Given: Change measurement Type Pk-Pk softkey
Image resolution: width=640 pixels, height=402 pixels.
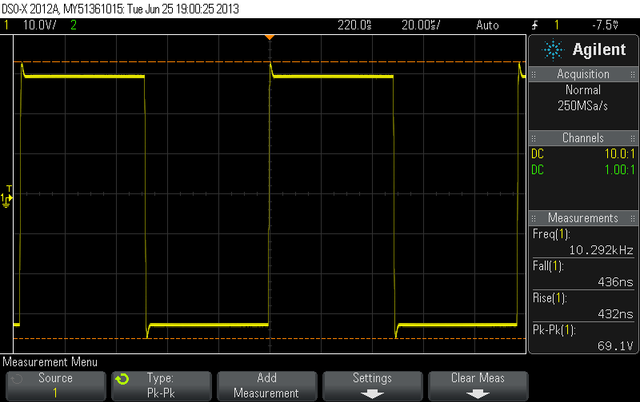Looking at the screenshot, I should (x=161, y=386).
